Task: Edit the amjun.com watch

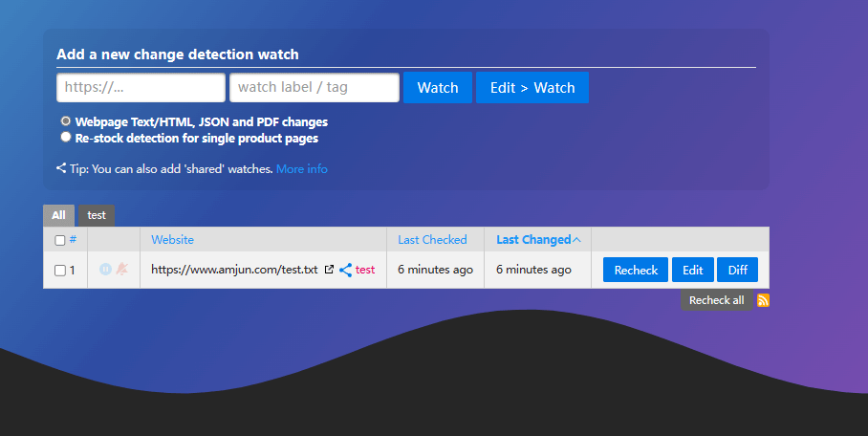Action: pyautogui.click(x=692, y=270)
